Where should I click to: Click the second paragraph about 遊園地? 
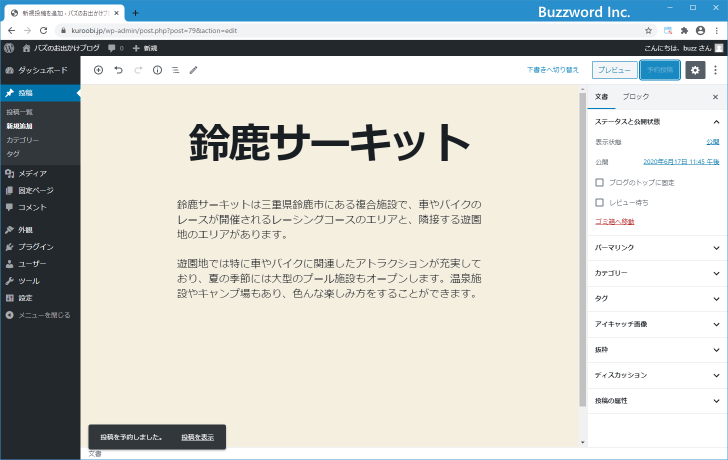(x=329, y=279)
